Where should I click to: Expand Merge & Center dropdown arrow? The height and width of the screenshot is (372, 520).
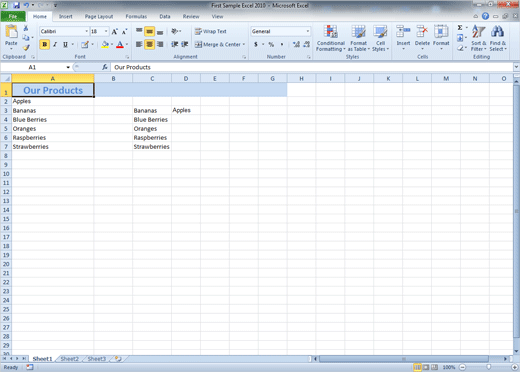pyautogui.click(x=244, y=44)
